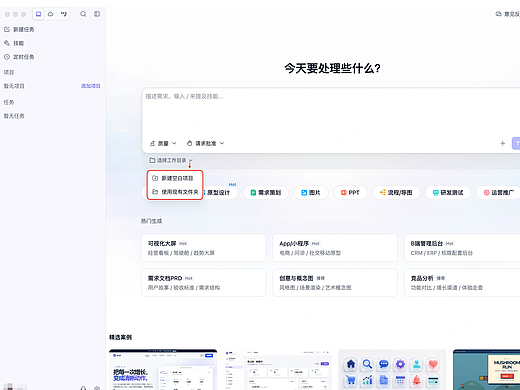Open the 竞品分析 generation card

[x=462, y=282]
